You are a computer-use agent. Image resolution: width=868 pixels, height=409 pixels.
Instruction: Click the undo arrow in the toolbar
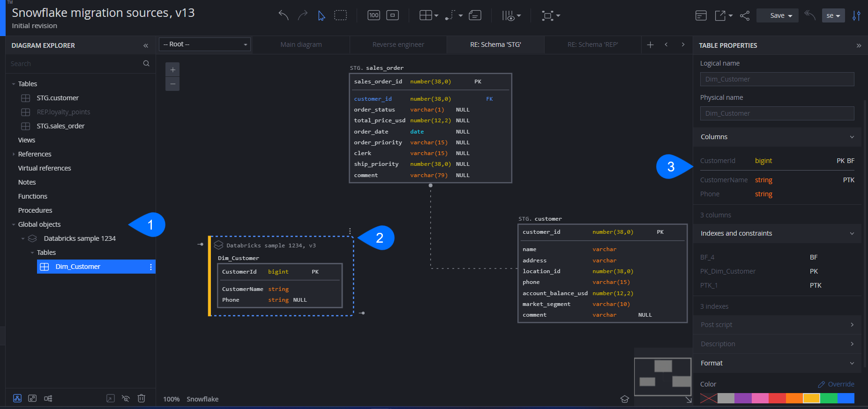(x=283, y=15)
